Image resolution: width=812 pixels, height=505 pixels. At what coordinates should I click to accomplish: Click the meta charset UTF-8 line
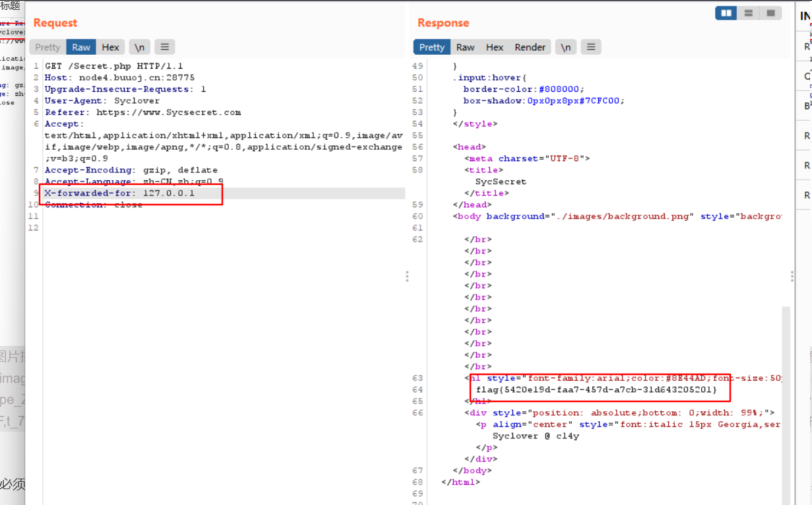527,158
